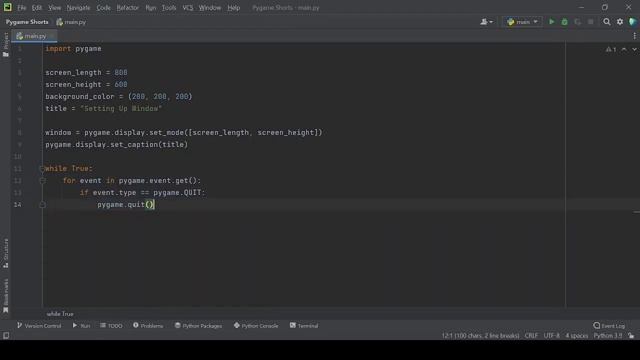Click the 4 spaces indent status entry
Image resolution: width=640 pixels, height=360 pixels.
tap(577, 336)
